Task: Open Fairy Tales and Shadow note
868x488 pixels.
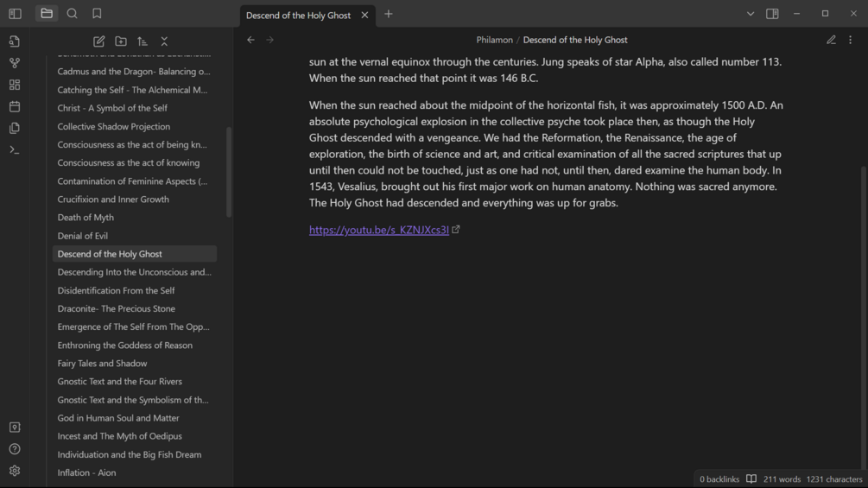Action: tap(135, 364)
